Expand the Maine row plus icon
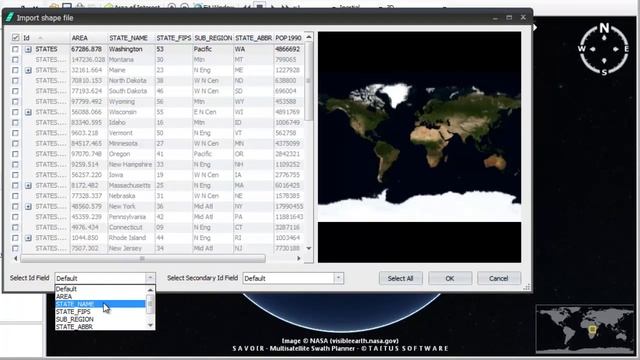Image resolution: width=640 pixels, height=360 pixels. point(28,70)
